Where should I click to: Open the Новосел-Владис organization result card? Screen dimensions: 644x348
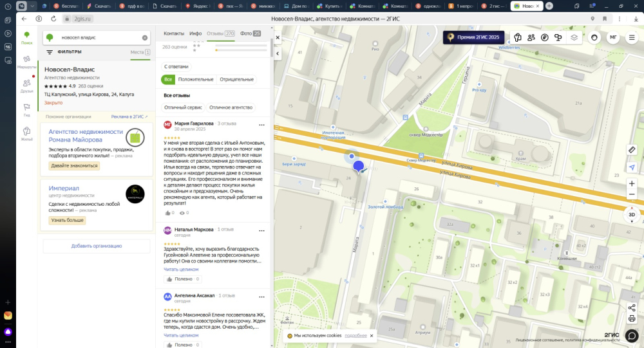pyautogui.click(x=97, y=86)
